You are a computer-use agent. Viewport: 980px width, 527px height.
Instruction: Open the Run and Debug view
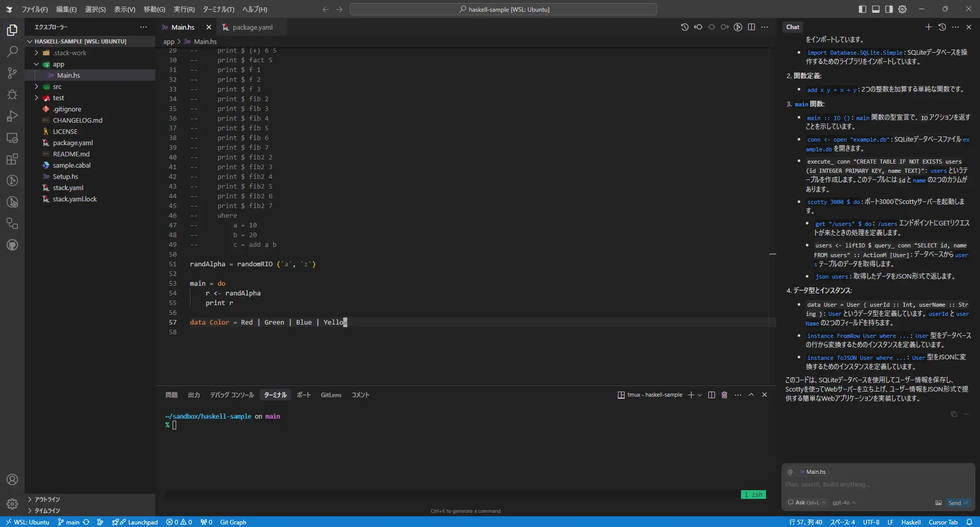[x=12, y=116]
